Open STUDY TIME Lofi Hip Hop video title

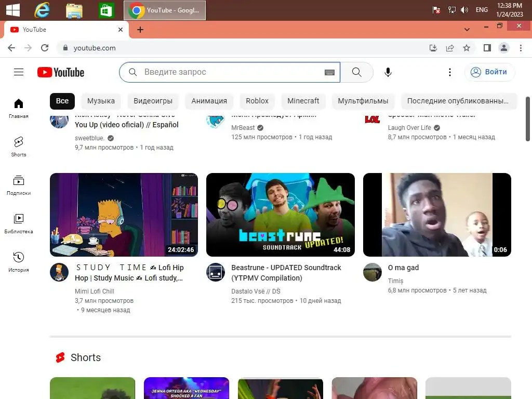click(x=129, y=273)
